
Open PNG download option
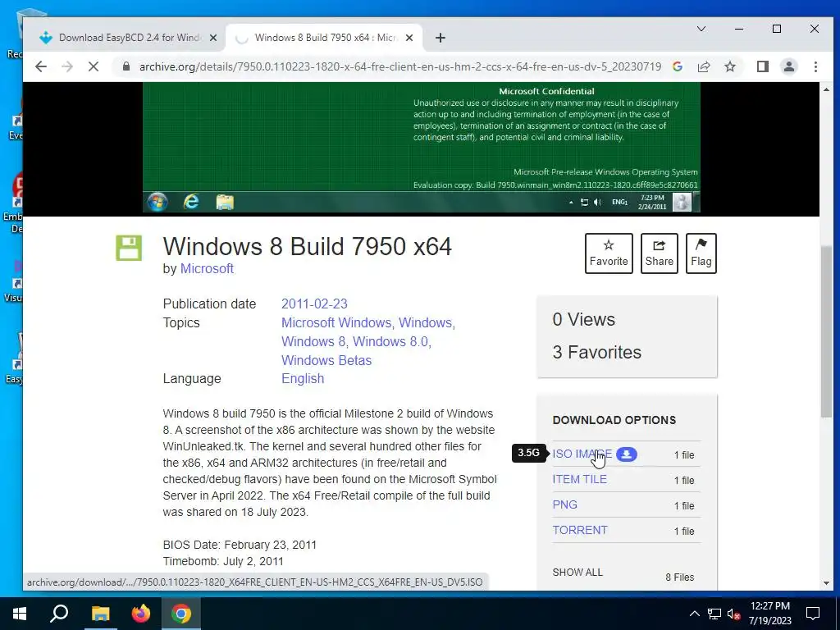pyautogui.click(x=564, y=504)
